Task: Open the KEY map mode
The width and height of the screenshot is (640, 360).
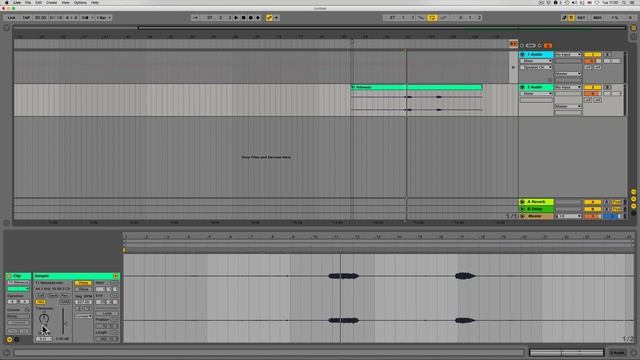Action: tap(581, 18)
